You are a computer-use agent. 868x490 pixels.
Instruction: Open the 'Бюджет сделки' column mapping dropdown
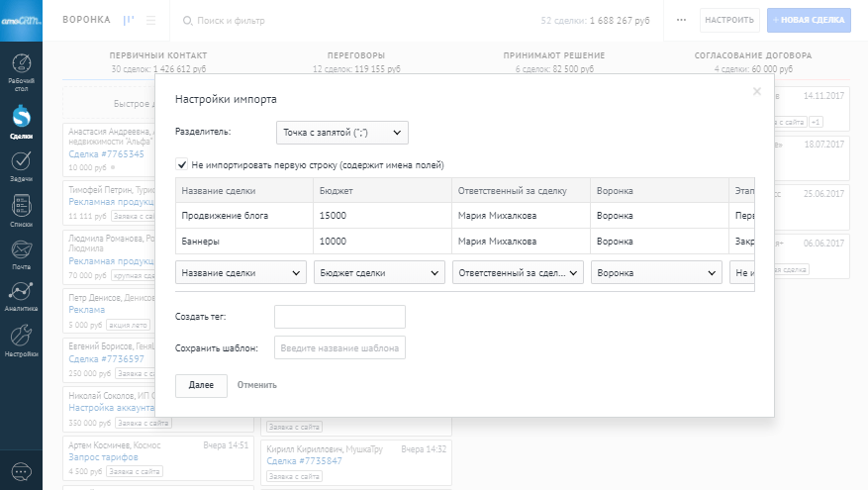[x=379, y=273]
